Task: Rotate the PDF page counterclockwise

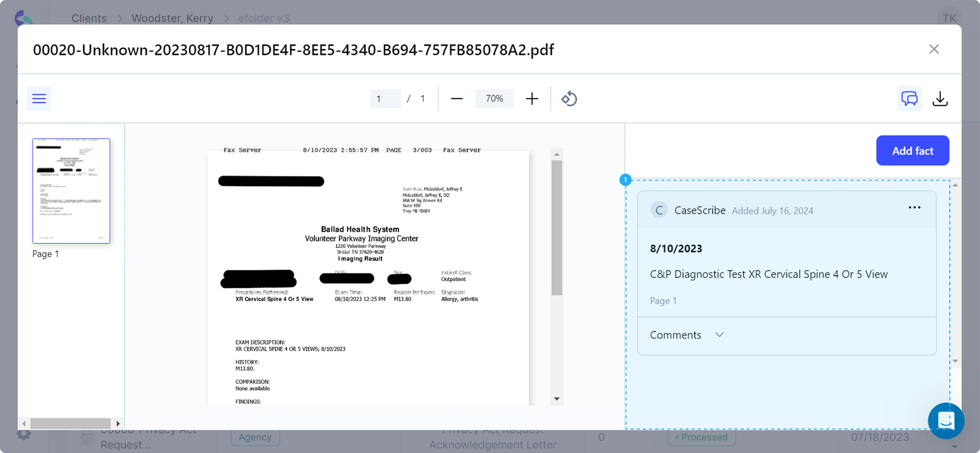Action: tap(568, 99)
